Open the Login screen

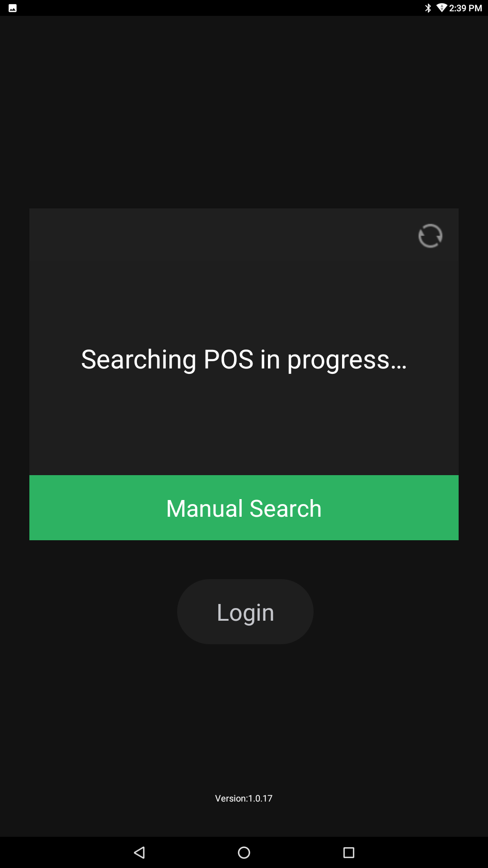(245, 612)
